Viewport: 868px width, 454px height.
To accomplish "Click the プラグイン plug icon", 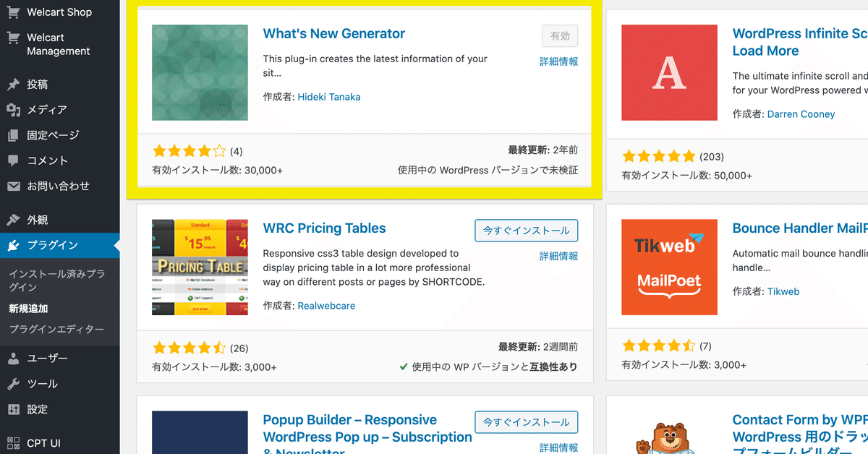I will tap(13, 245).
